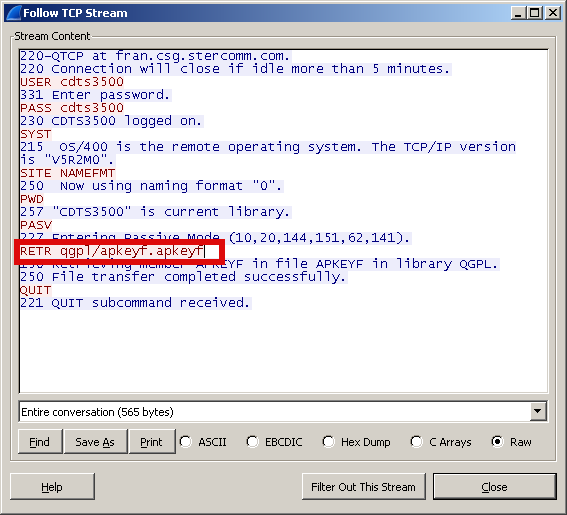Click the 'RETR qgpl/apkeyf.apkeyf' line

[x=112, y=251]
